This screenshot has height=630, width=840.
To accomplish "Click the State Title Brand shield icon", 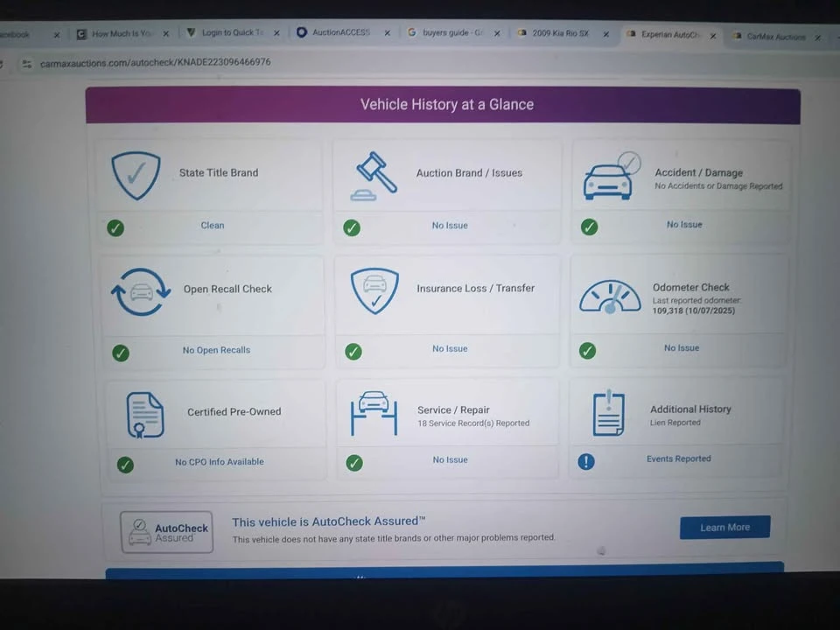I will (136, 176).
